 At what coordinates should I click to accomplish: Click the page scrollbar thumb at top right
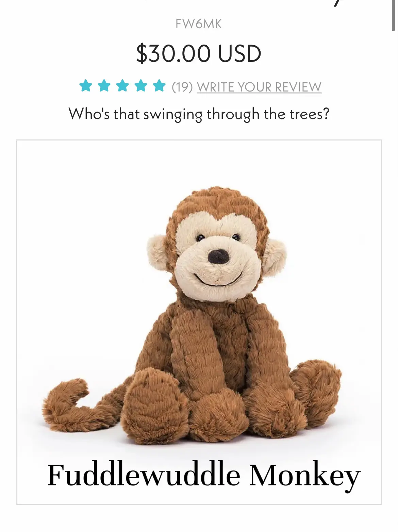point(394,15)
